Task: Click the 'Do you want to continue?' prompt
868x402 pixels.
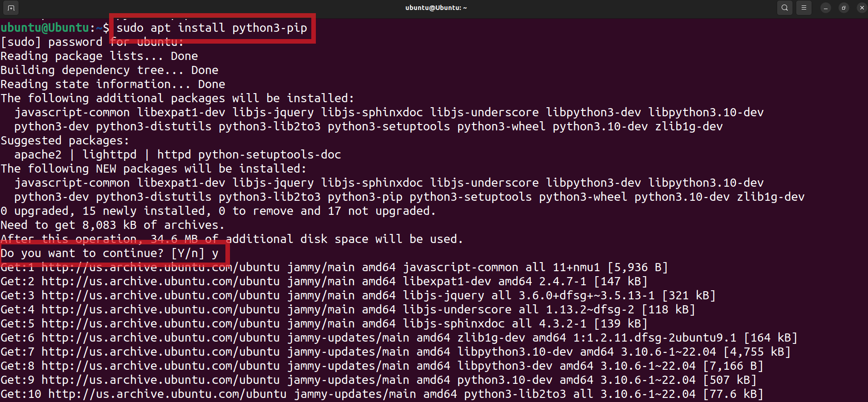Action: click(82, 253)
